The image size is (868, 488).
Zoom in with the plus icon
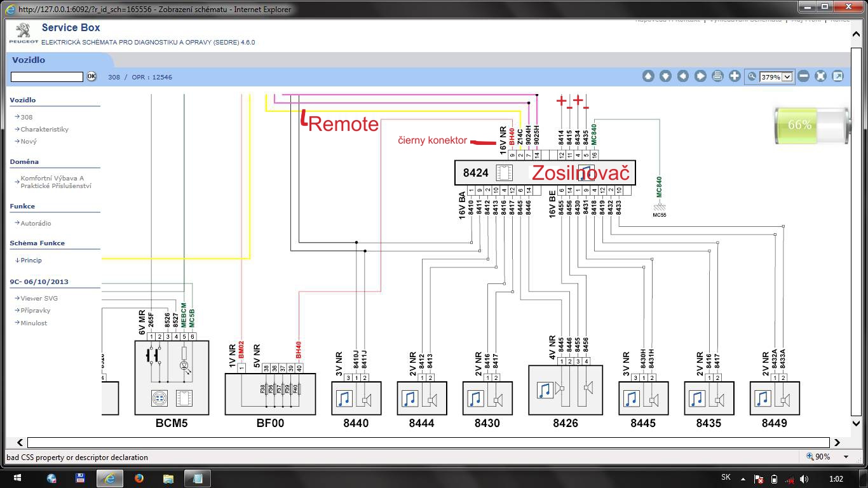pyautogui.click(x=735, y=76)
